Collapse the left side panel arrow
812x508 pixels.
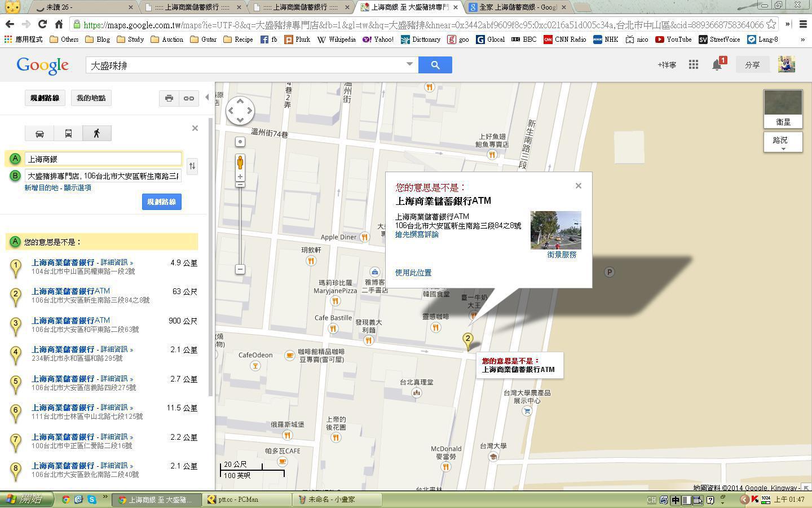(x=207, y=98)
